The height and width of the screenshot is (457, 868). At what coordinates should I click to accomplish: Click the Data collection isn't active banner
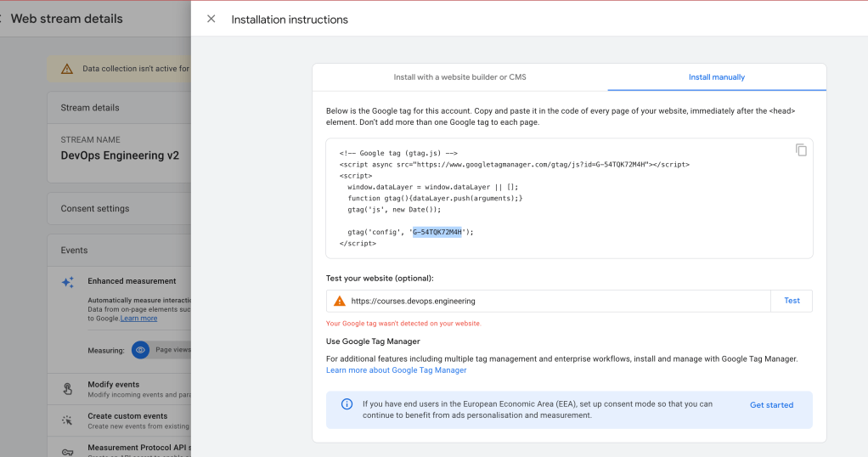[119, 69]
